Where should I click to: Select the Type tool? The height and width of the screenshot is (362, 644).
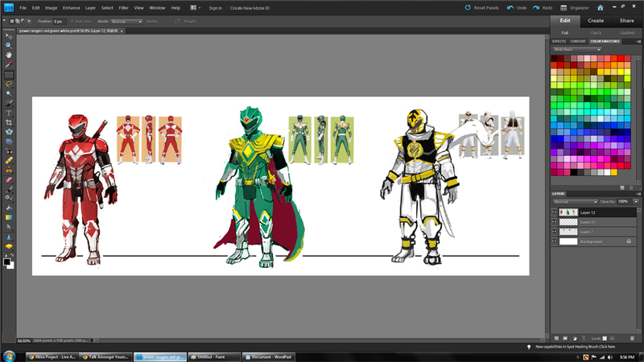tap(9, 113)
